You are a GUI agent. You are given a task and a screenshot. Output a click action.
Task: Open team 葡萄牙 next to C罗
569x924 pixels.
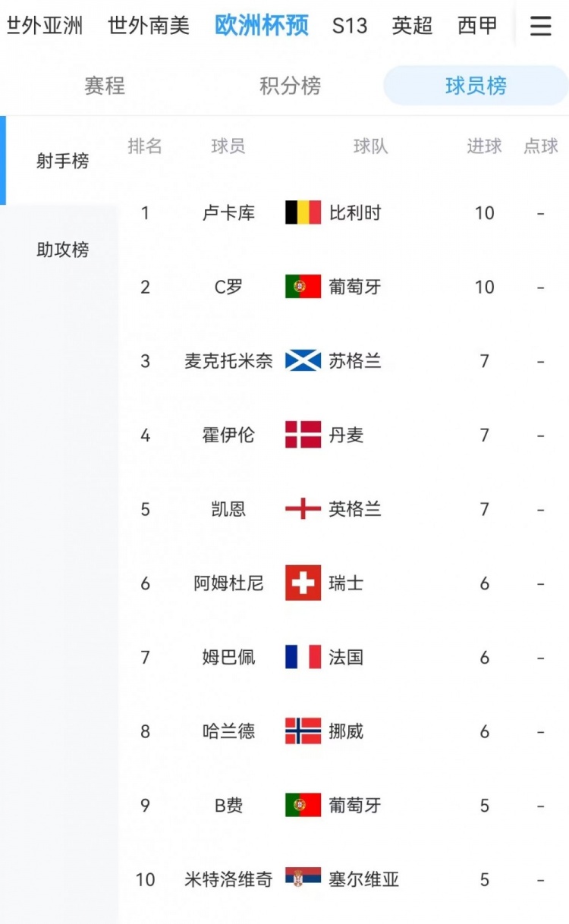[354, 287]
